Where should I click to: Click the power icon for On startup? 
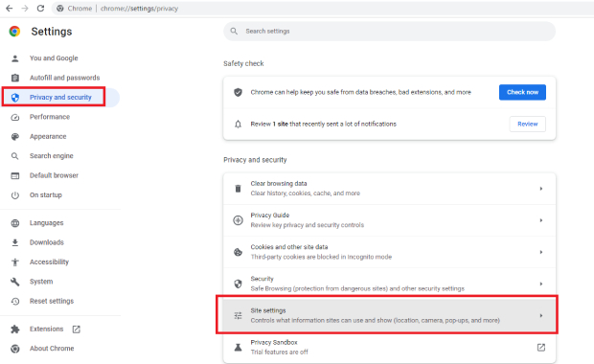[14, 195]
